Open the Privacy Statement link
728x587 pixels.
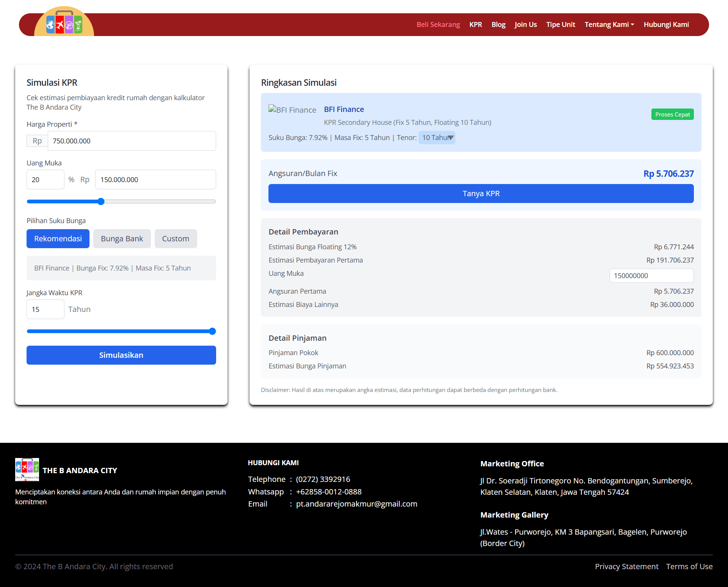click(x=626, y=566)
